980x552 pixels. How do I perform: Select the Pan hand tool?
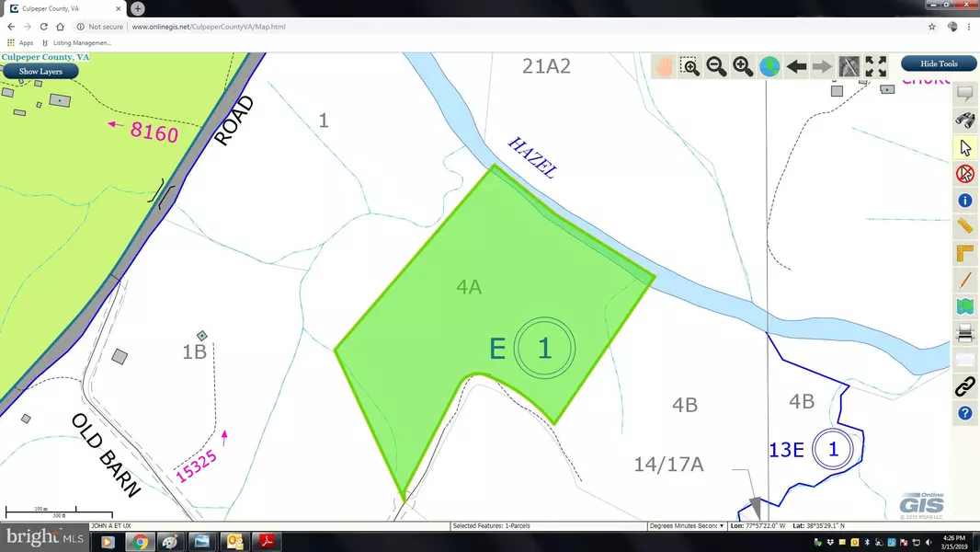(x=663, y=66)
